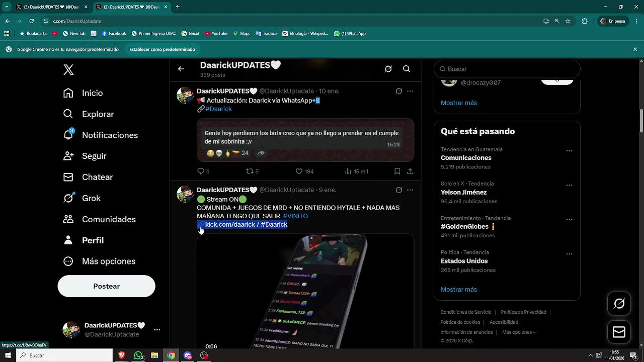Go back with profile header arrow

[x=181, y=69]
